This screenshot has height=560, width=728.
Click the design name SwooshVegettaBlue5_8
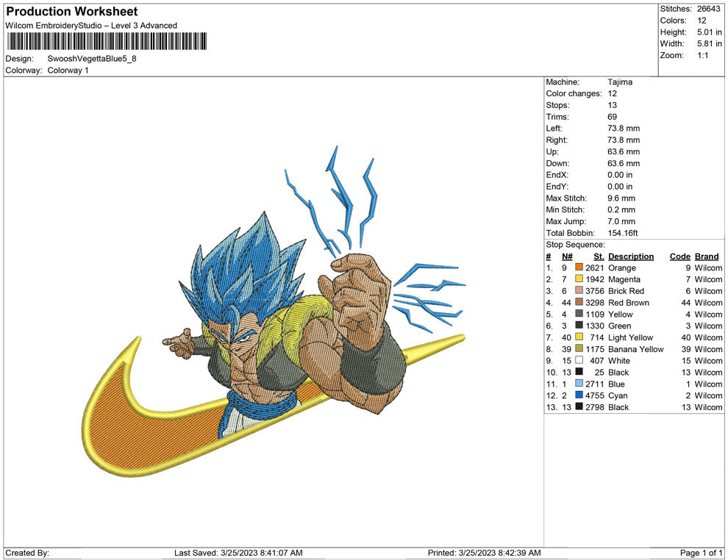[92, 59]
